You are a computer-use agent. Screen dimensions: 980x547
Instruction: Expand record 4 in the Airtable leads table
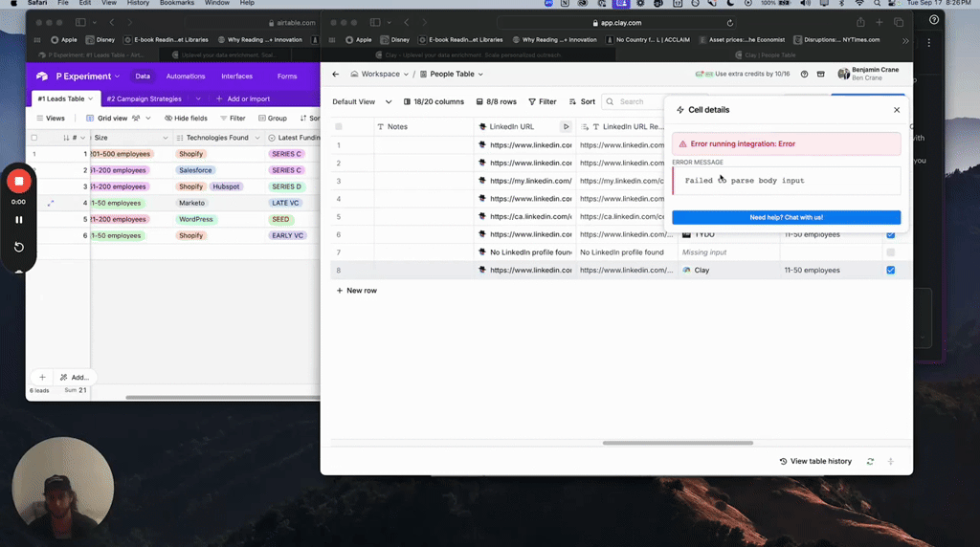(x=50, y=203)
